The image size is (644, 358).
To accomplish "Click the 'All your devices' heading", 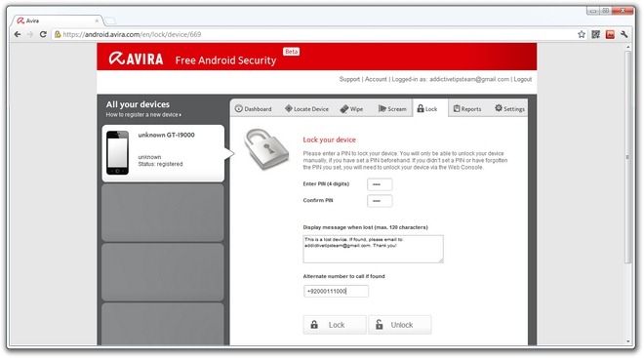I will (x=138, y=104).
